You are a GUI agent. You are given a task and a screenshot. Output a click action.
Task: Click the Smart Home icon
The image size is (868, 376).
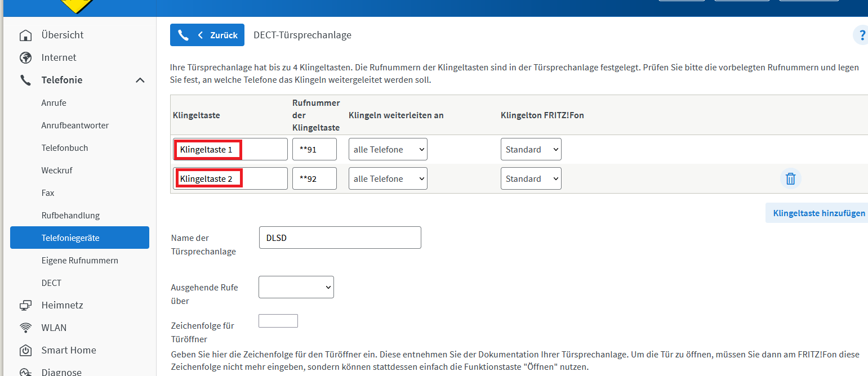pyautogui.click(x=25, y=351)
